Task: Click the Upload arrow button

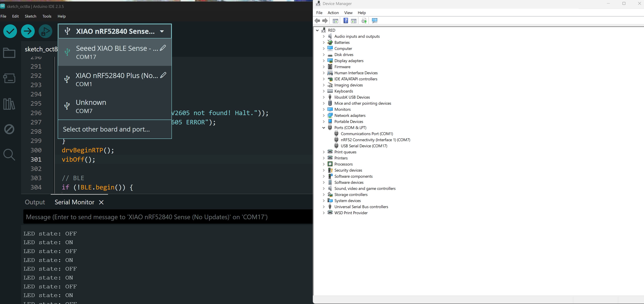Action: (28, 31)
